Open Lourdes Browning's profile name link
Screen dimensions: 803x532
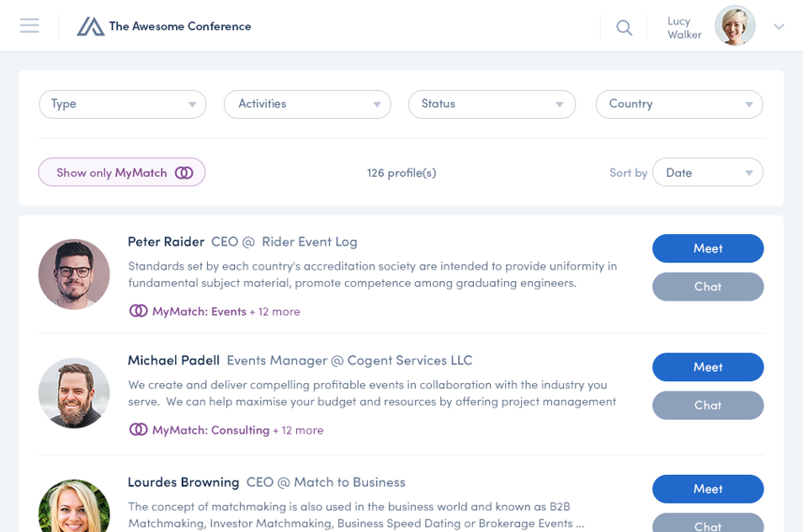point(183,481)
